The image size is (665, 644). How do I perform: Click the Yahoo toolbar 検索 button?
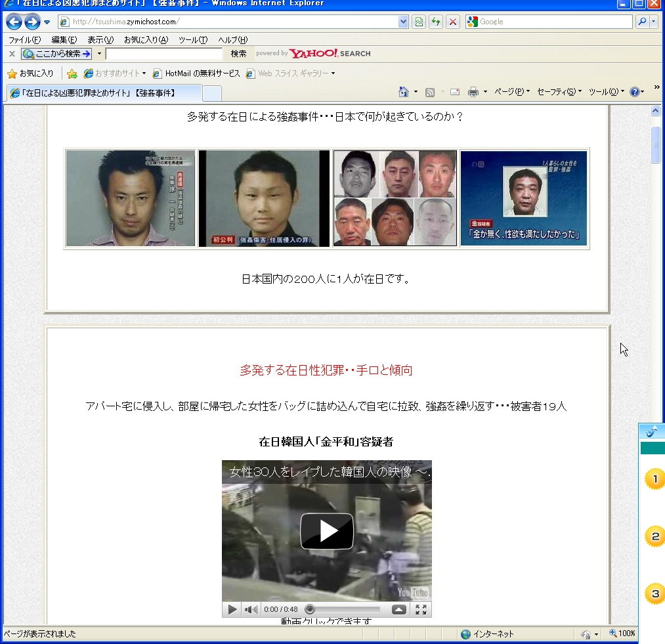(238, 54)
